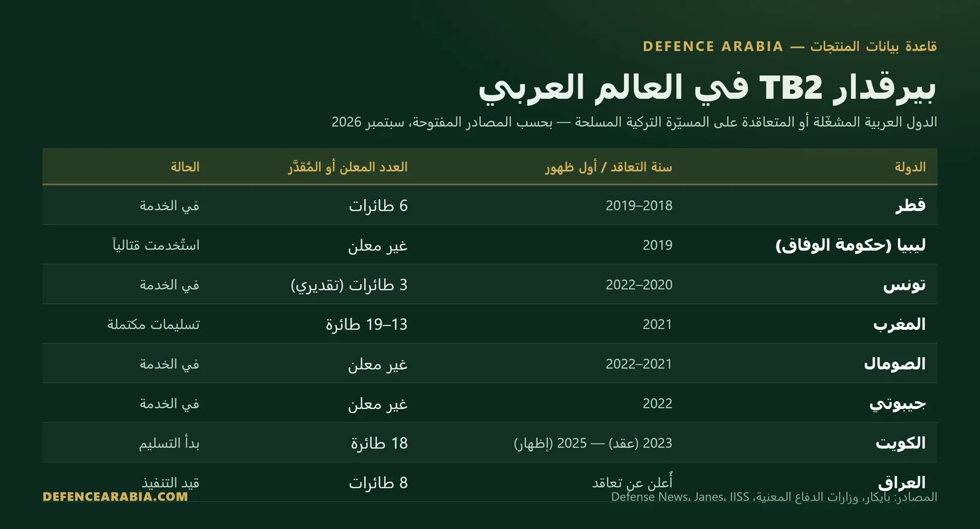Click the المصادر sources footnote line
Viewport: 980px width, 529px height.
[x=774, y=497]
